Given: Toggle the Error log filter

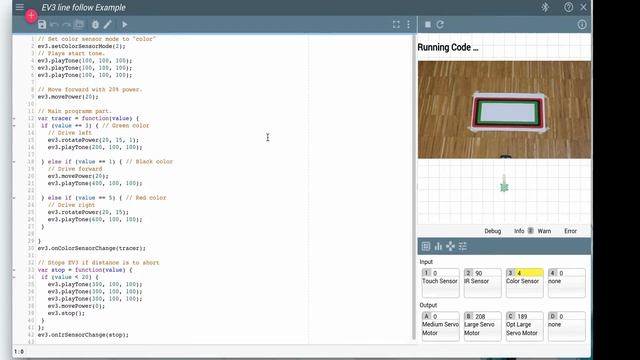Looking at the screenshot, I should (x=570, y=231).
